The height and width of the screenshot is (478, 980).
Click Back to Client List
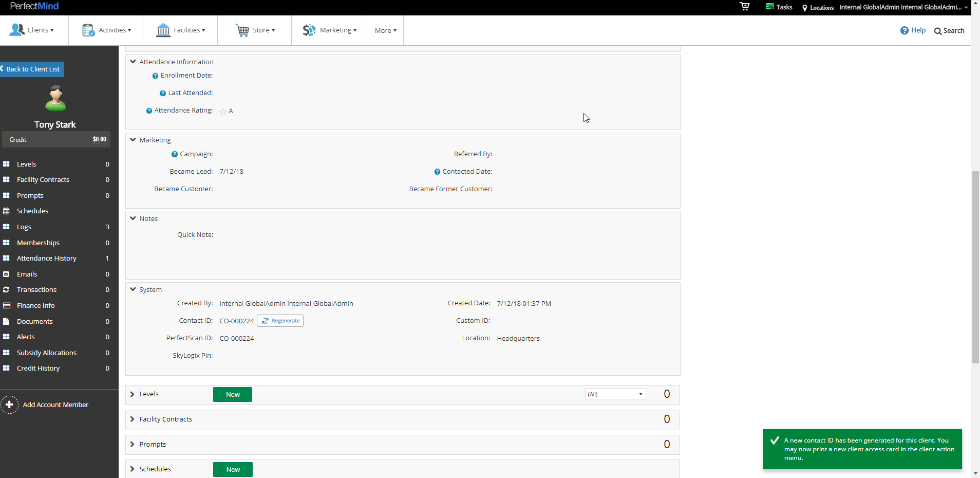coord(31,69)
